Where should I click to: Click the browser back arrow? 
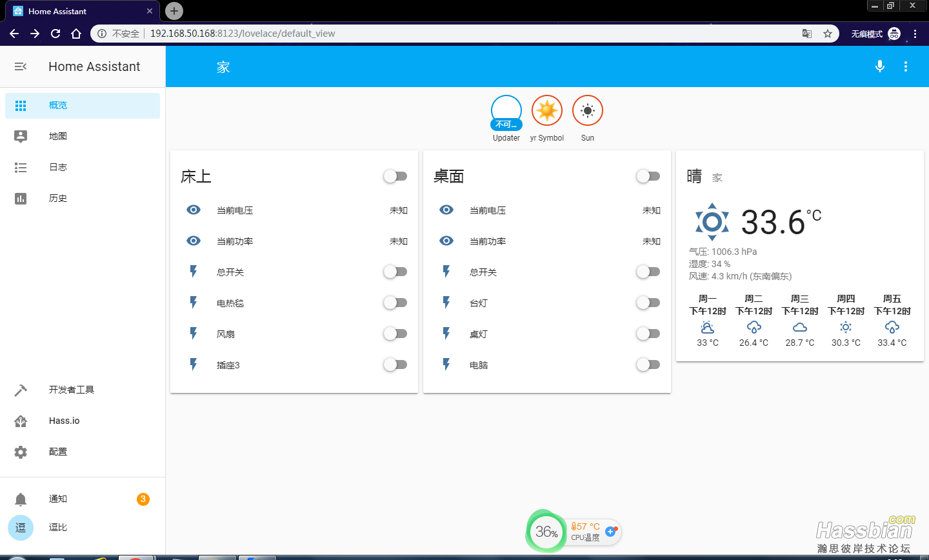pyautogui.click(x=14, y=34)
